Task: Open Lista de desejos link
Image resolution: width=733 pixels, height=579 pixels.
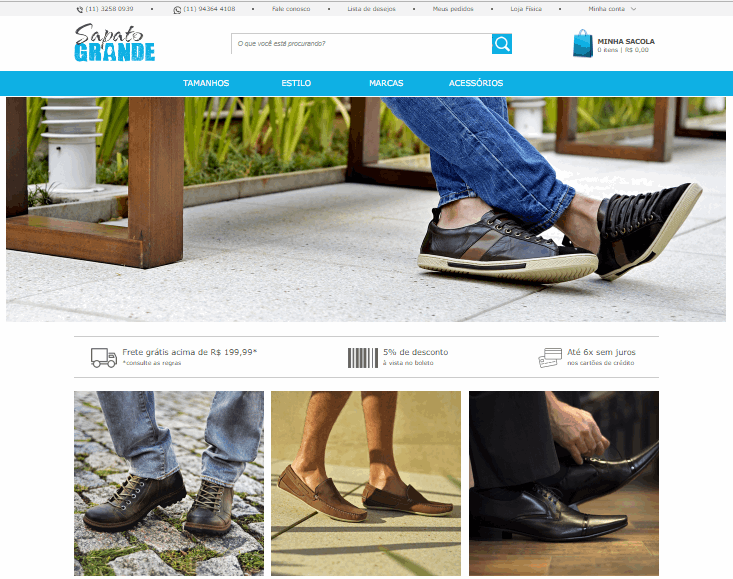Action: 371,9
